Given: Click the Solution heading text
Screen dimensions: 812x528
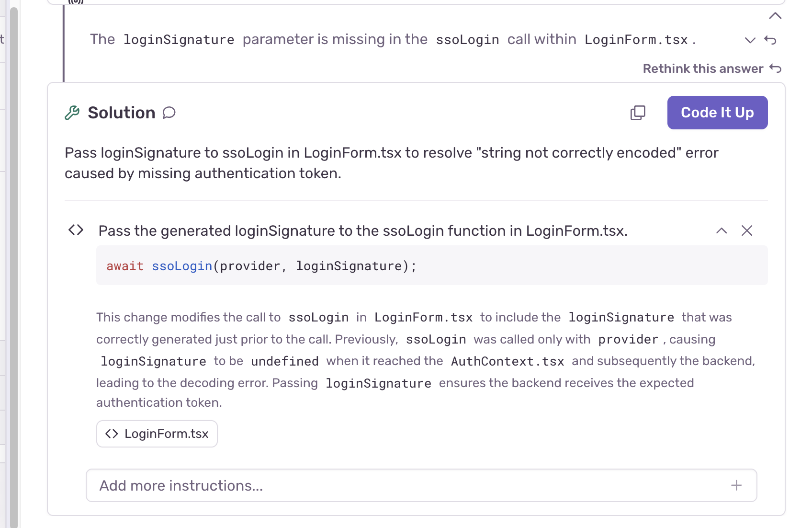Looking at the screenshot, I should 122,113.
